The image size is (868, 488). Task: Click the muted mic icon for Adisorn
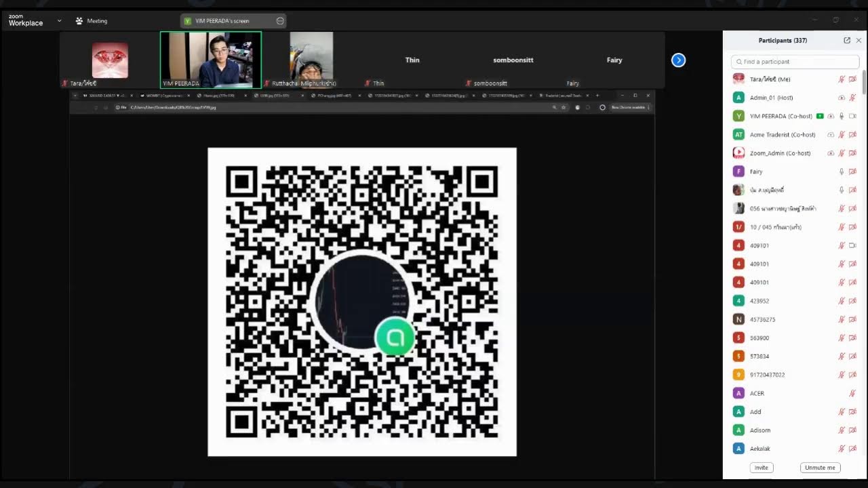(x=842, y=430)
